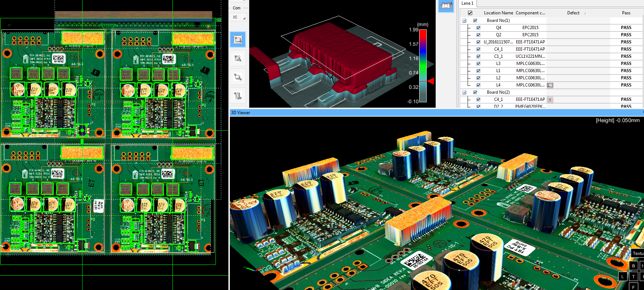Uncheck the Q4 row checkbox
Viewport: 644px width, 290px height.
478,28
